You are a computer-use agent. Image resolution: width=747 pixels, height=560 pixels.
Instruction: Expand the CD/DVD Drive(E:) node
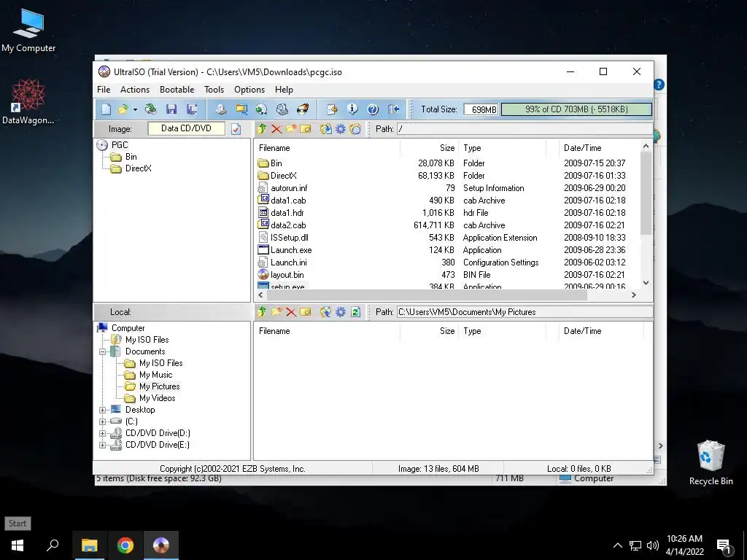(102, 446)
